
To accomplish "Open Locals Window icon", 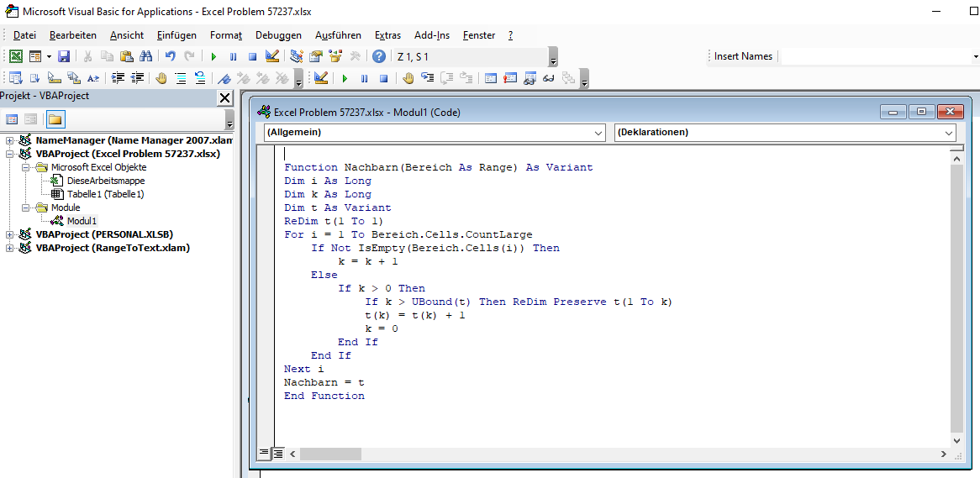I will tap(491, 79).
